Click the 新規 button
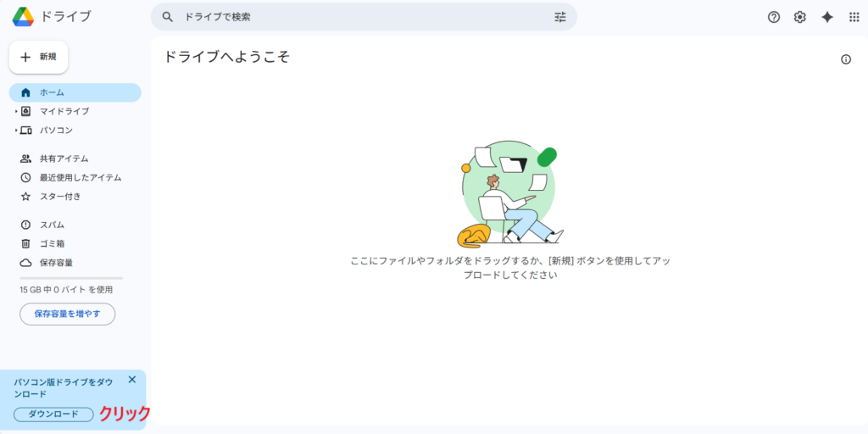Viewport: 868px width, 434px height. pos(38,57)
